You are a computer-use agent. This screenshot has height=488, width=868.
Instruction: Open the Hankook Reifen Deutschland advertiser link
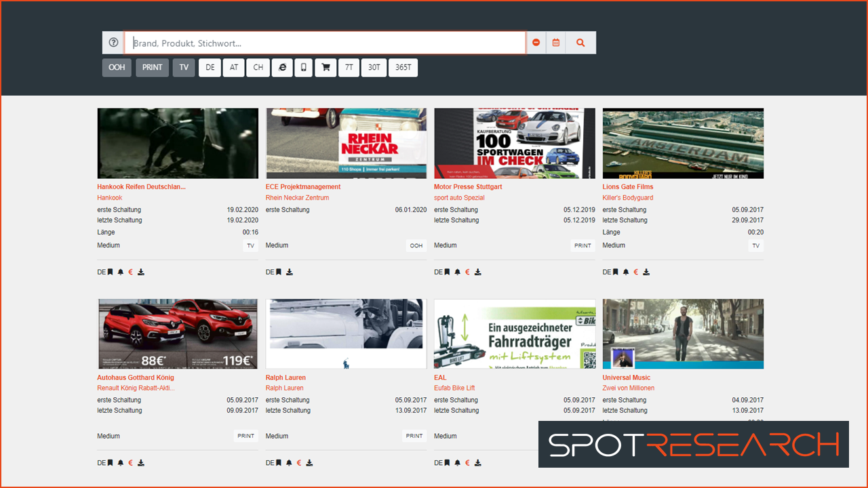pos(141,187)
